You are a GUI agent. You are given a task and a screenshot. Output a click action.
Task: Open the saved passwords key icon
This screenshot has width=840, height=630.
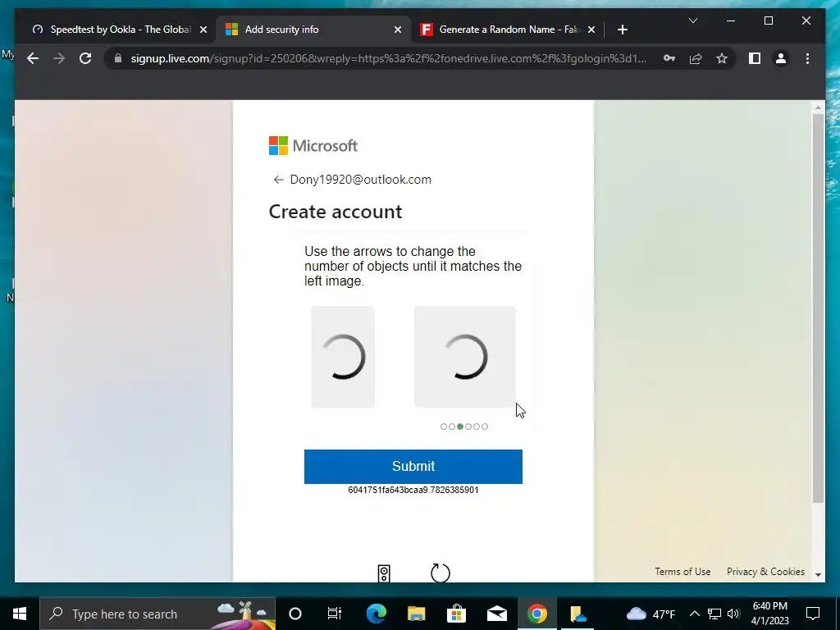[x=669, y=58]
